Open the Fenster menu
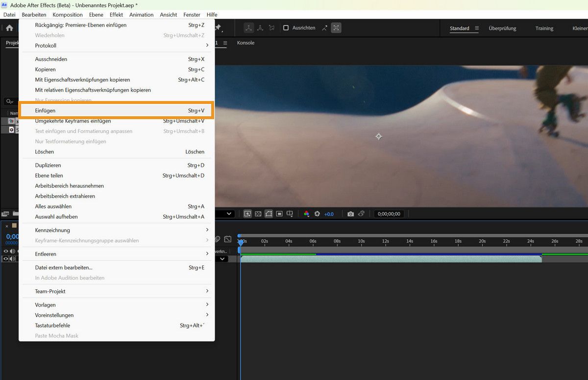 pos(192,15)
